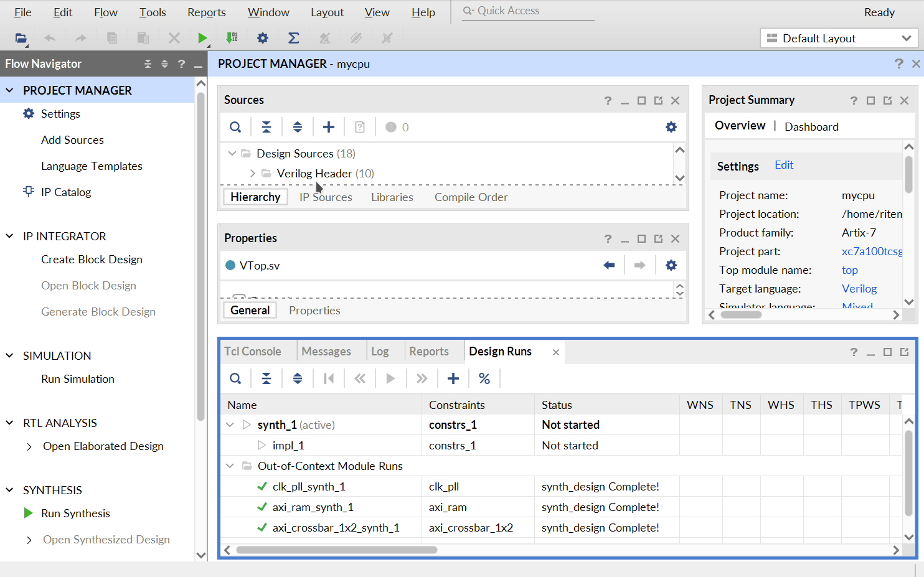Image resolution: width=924 pixels, height=577 pixels.
Task: Click Flow Navigator vertical scrollbar
Action: 200,257
